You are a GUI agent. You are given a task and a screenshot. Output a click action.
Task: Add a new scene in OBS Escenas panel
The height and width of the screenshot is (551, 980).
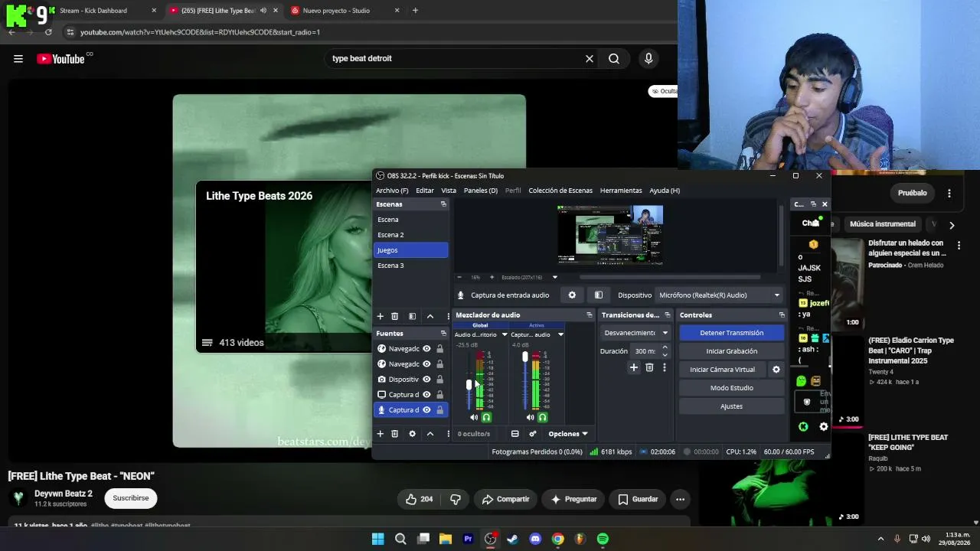click(380, 316)
